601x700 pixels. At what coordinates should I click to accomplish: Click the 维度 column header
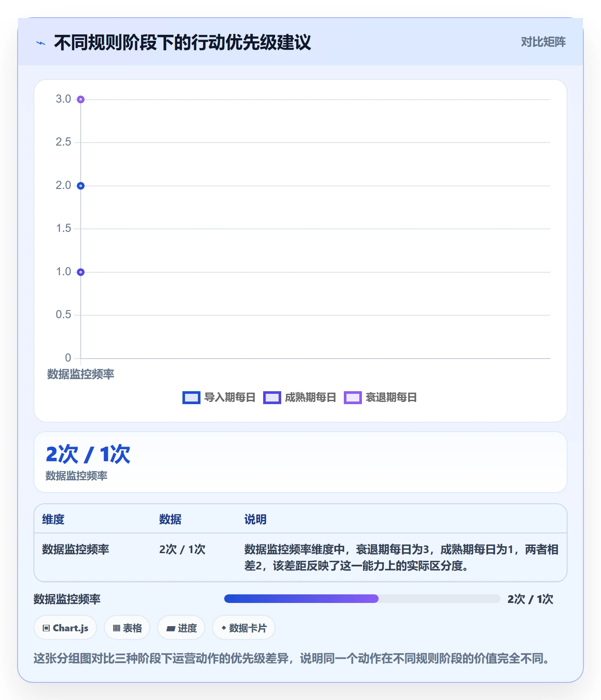[53, 519]
